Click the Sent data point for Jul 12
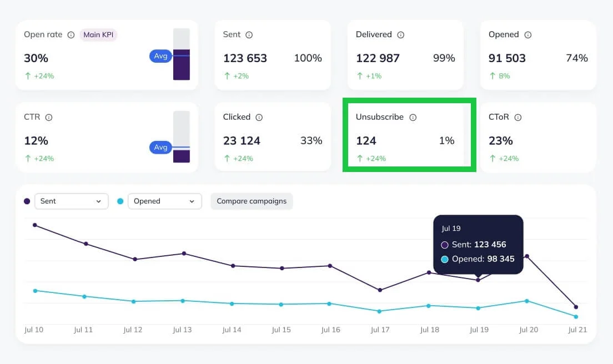Viewport: 613px width, 364px height. pos(135,259)
